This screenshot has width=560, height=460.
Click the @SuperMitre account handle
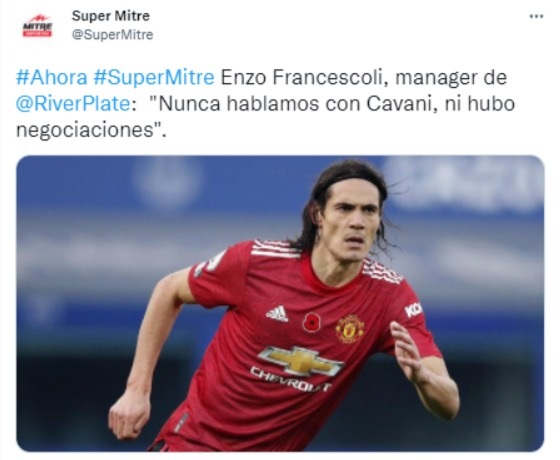(112, 35)
